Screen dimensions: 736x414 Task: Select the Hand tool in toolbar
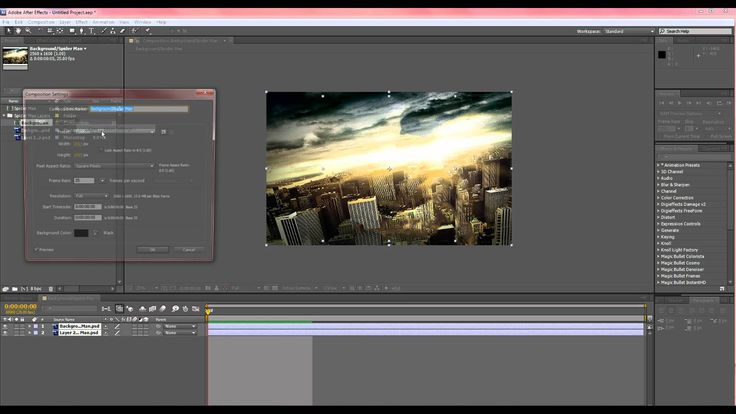pyautogui.click(x=16, y=30)
